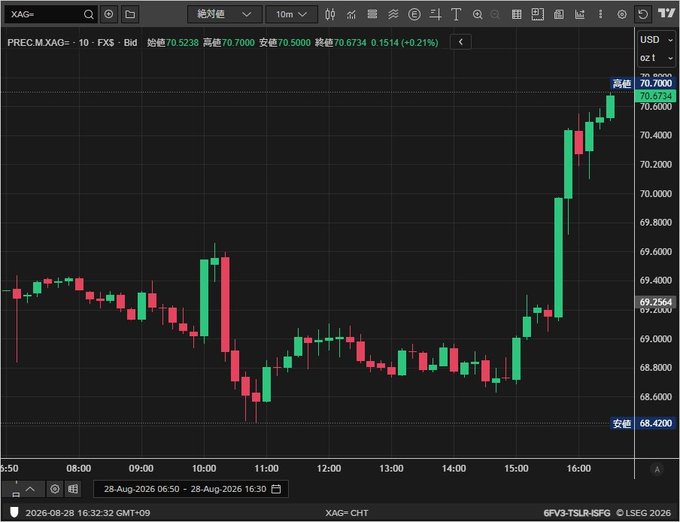Click the 15:00 time axis label
This screenshot has width=680, height=522.
(x=516, y=468)
